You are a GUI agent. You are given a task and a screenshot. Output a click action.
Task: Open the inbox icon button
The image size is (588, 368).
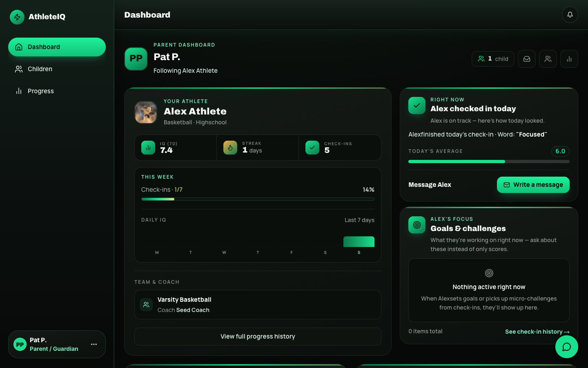527,59
